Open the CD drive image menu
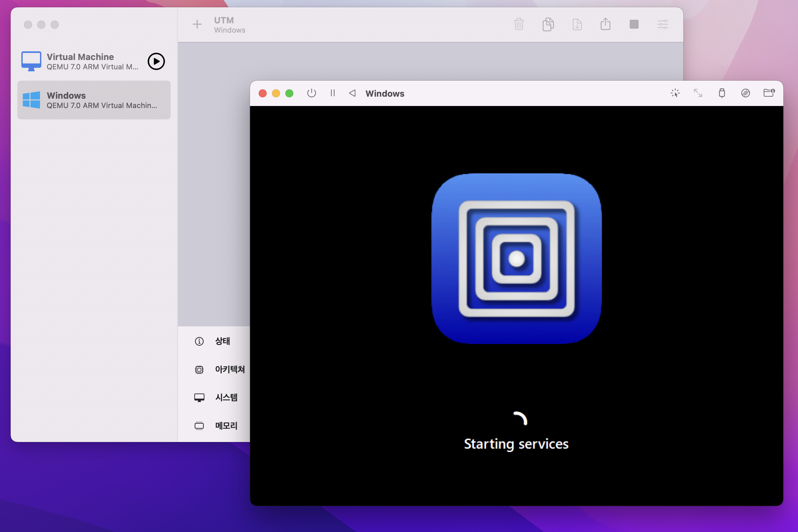 tap(745, 93)
